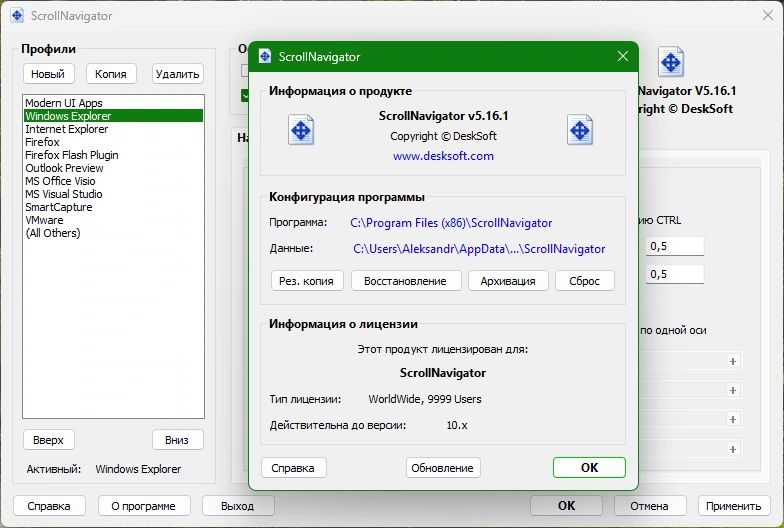Click the large ScrollNavigator logo in the main window
Screen dimensions: 784x528
point(670,62)
